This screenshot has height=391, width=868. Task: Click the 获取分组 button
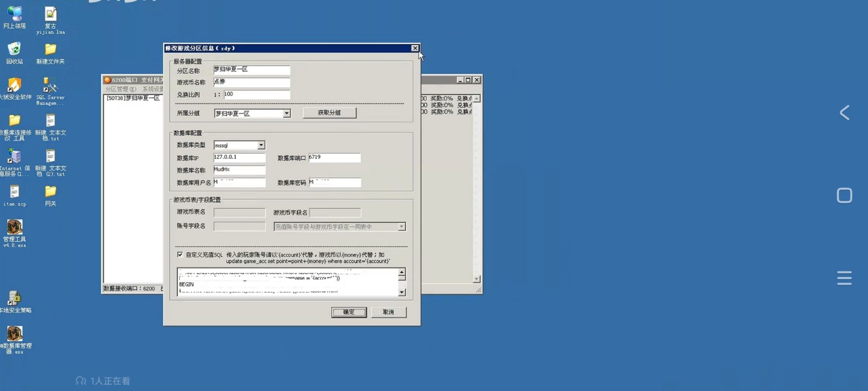(x=329, y=113)
